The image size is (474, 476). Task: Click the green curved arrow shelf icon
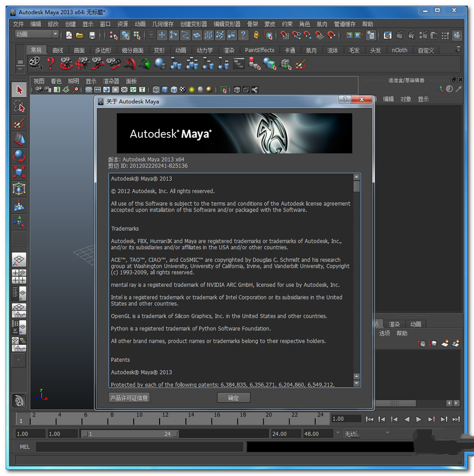coord(145,64)
